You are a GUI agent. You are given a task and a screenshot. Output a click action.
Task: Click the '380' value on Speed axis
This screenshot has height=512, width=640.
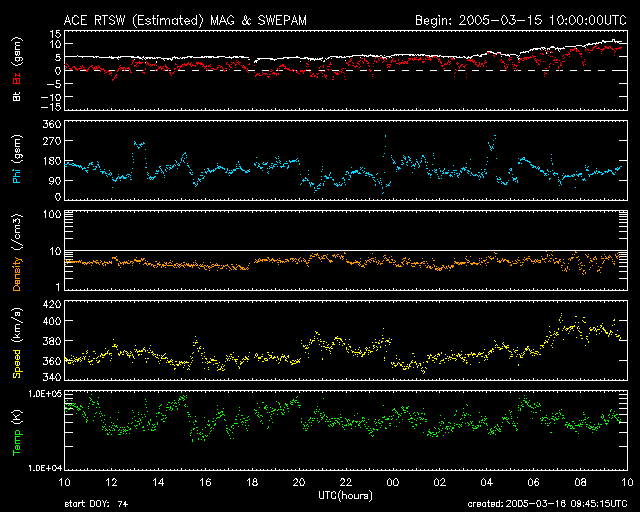52,341
